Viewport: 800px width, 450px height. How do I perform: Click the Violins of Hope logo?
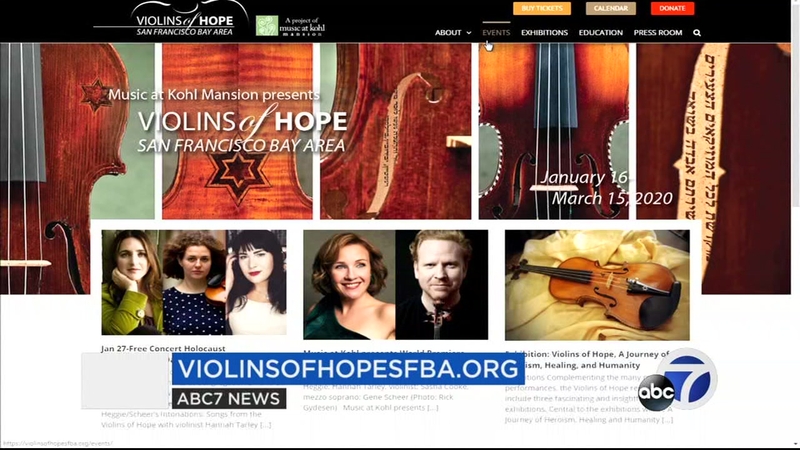(171, 20)
